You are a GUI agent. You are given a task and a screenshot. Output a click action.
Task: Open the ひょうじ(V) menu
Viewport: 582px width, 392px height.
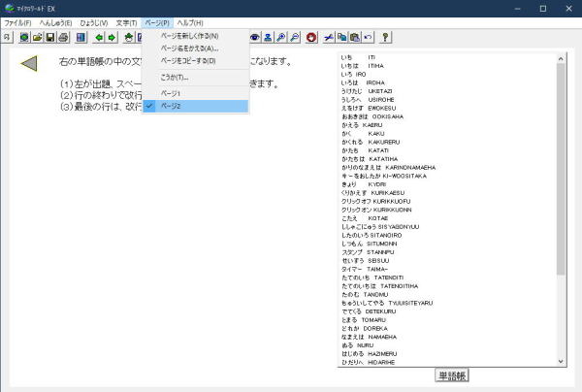click(x=94, y=23)
